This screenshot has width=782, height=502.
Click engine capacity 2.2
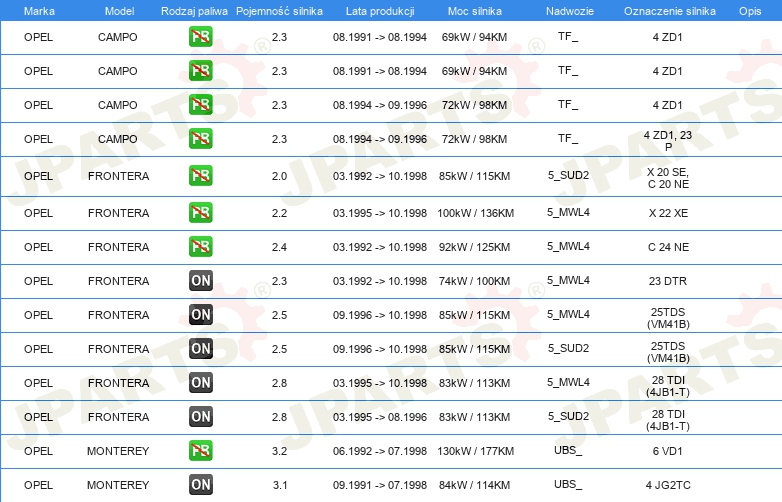[x=279, y=213]
